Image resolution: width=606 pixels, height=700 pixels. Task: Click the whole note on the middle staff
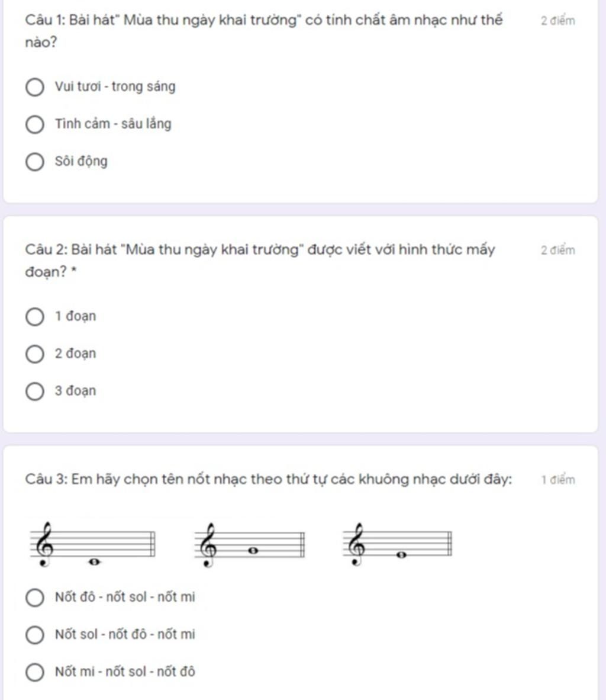click(254, 550)
